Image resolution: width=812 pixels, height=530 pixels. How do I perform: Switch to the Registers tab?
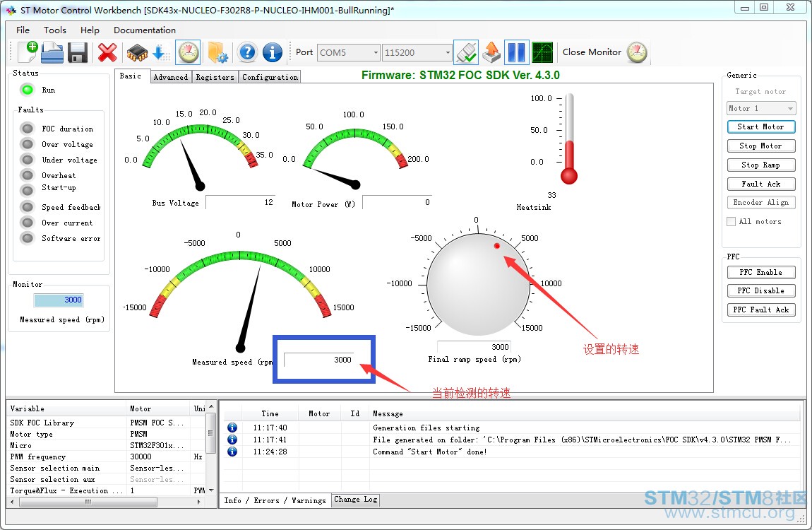coord(215,77)
